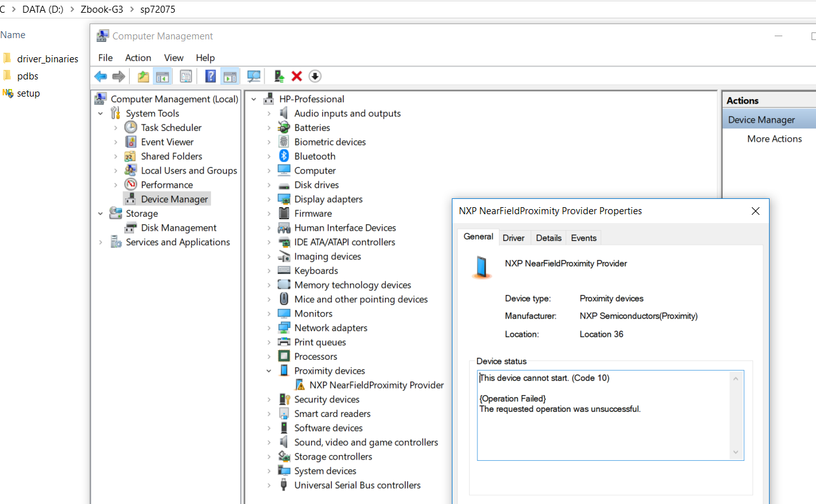816x504 pixels.
Task: Collapse the HP-Professional root node
Action: pos(254,99)
